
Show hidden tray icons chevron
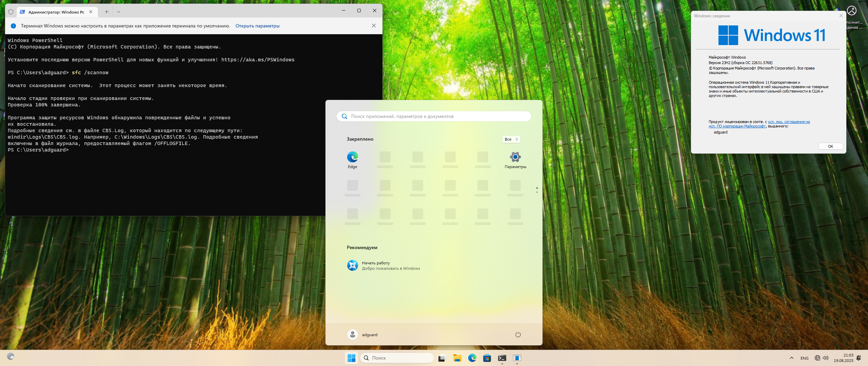pos(791,358)
